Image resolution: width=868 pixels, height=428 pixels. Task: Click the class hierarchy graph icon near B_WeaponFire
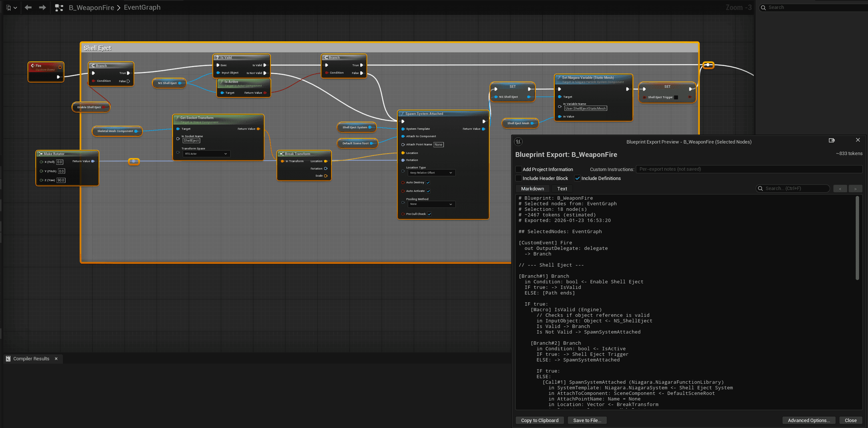point(59,7)
